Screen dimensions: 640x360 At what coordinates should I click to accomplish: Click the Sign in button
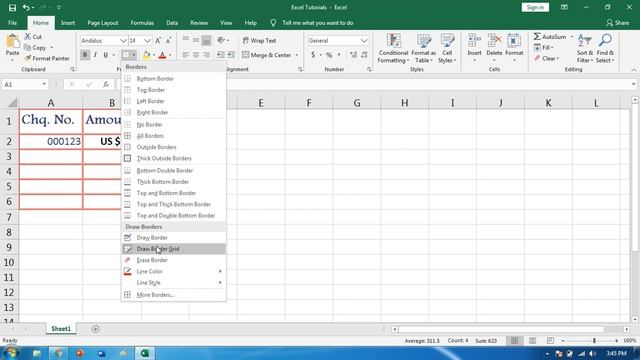(x=535, y=7)
